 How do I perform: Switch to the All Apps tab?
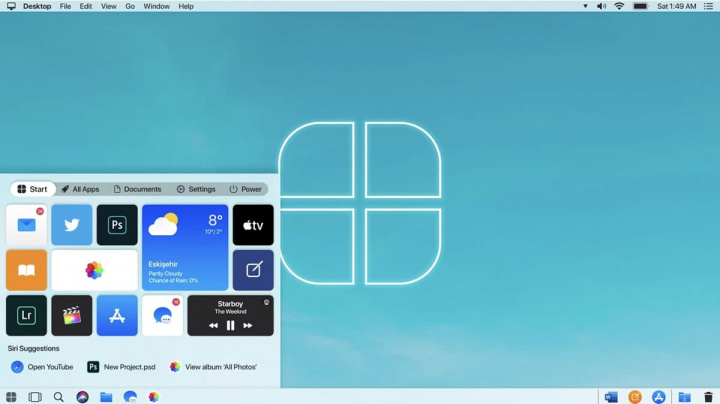(x=80, y=189)
